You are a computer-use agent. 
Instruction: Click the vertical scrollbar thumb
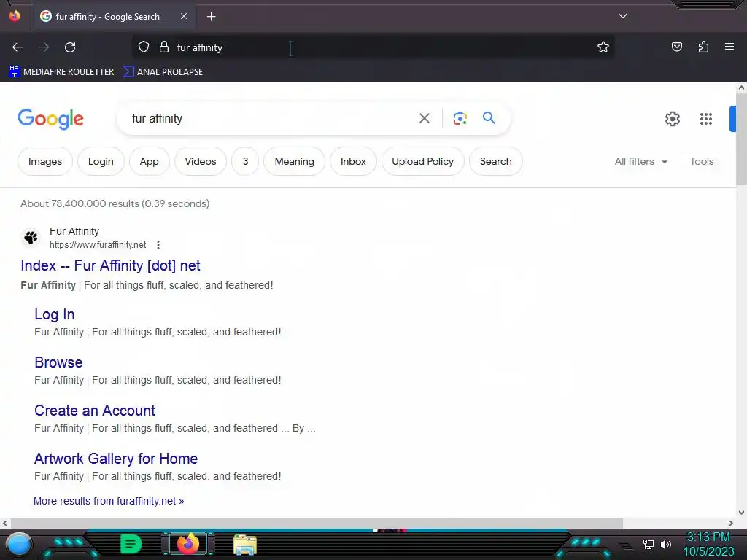(x=741, y=139)
